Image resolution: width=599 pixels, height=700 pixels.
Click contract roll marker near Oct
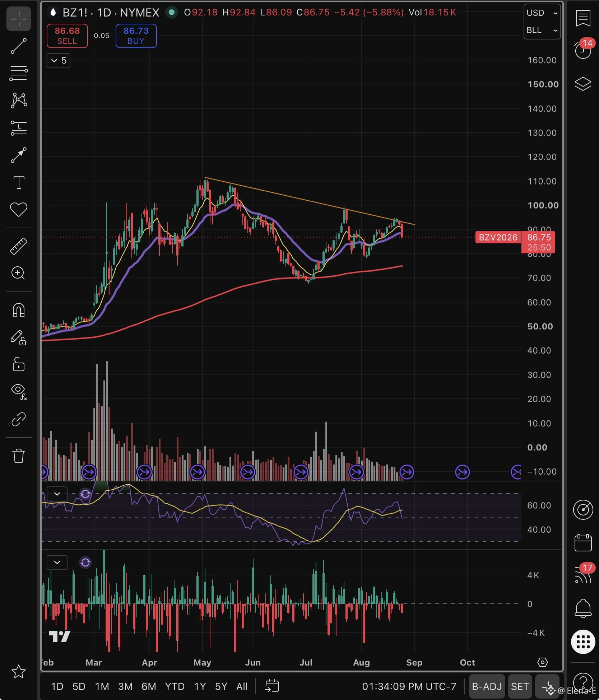462,472
